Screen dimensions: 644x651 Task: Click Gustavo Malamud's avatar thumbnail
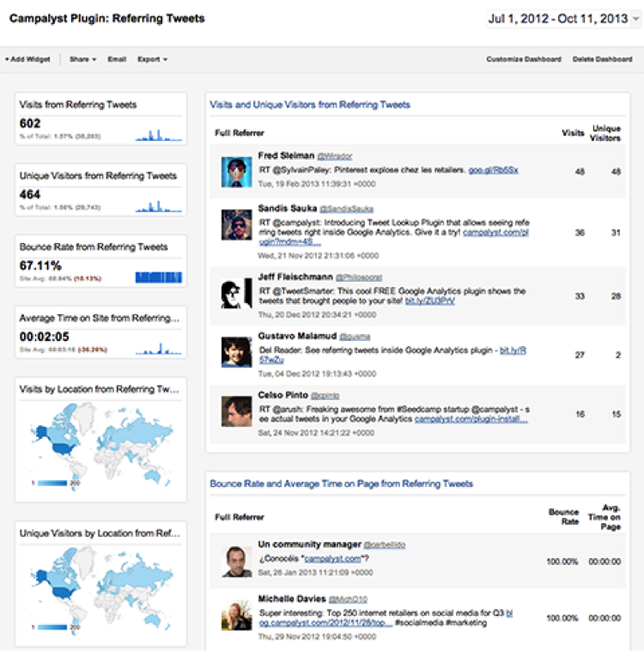pyautogui.click(x=235, y=352)
